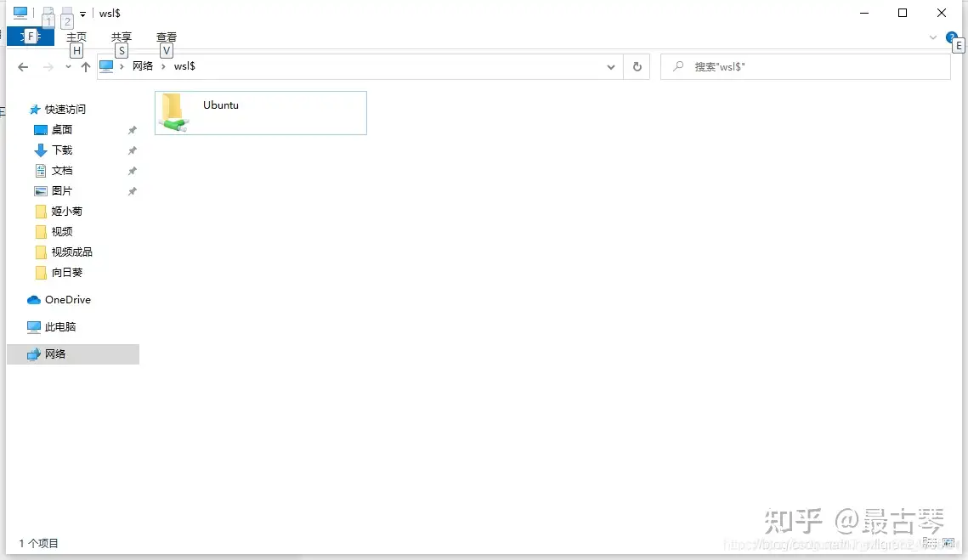Click the Ubuntu folder name text
Image resolution: width=968 pixels, height=560 pixels.
tap(221, 105)
